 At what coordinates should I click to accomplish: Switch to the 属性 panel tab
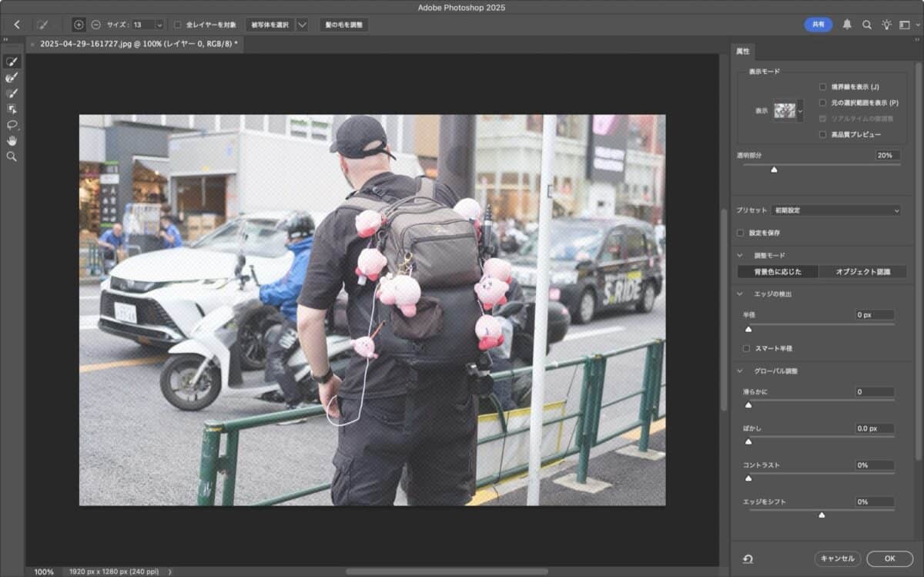[743, 52]
